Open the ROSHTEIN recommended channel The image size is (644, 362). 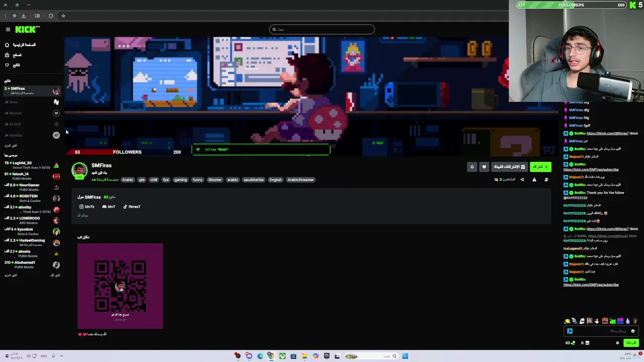[x=32, y=198]
